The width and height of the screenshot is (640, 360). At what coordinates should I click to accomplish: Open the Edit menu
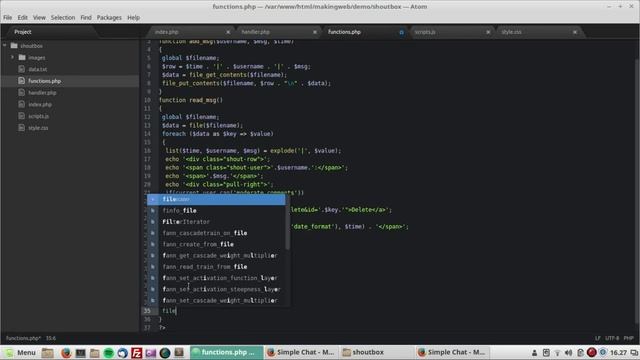[22, 18]
